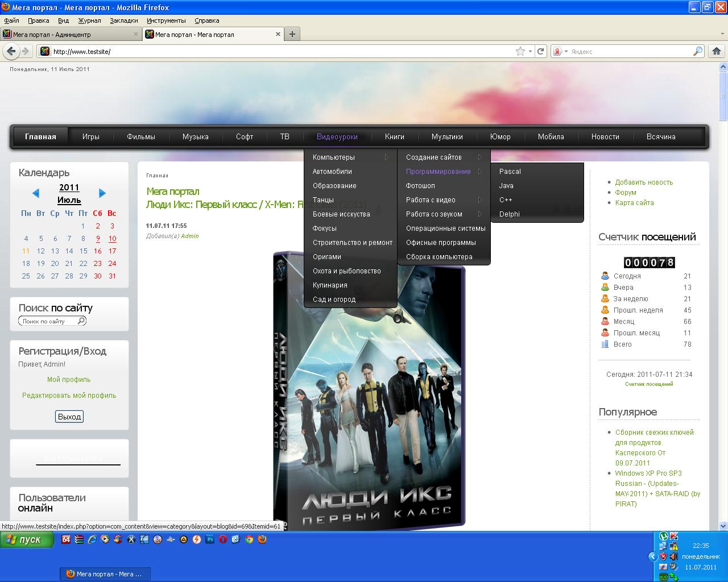
Task: Click the Firefox forward arrow button
Action: point(26,51)
